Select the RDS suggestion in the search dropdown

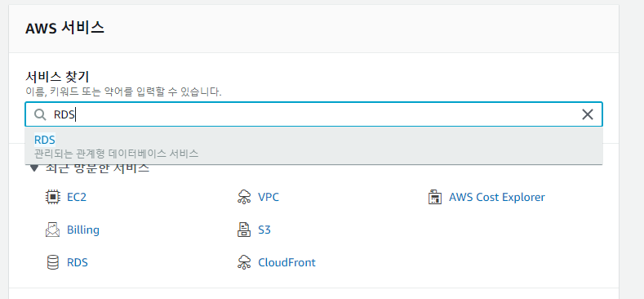click(x=313, y=146)
